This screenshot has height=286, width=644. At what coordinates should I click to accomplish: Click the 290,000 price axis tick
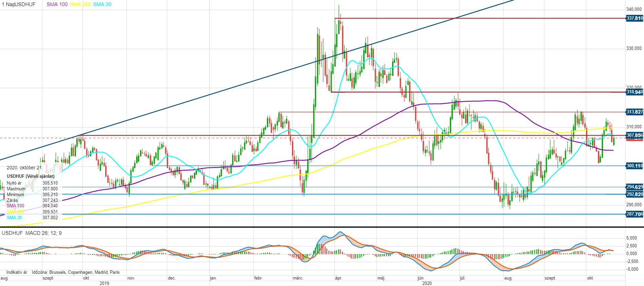pos(634,205)
